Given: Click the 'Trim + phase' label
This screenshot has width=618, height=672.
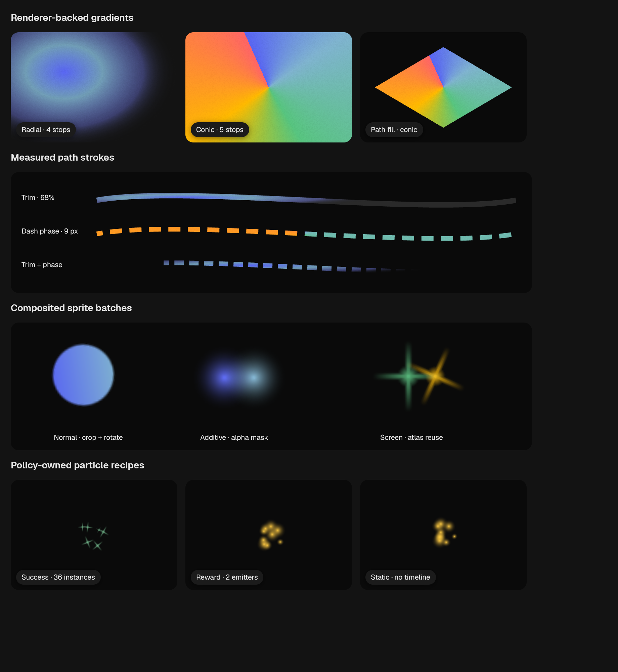Looking at the screenshot, I should pyautogui.click(x=42, y=265).
